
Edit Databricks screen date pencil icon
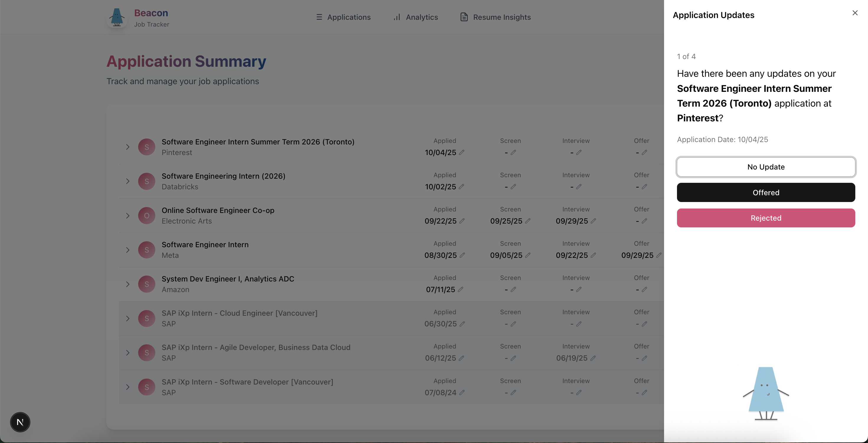point(513,187)
